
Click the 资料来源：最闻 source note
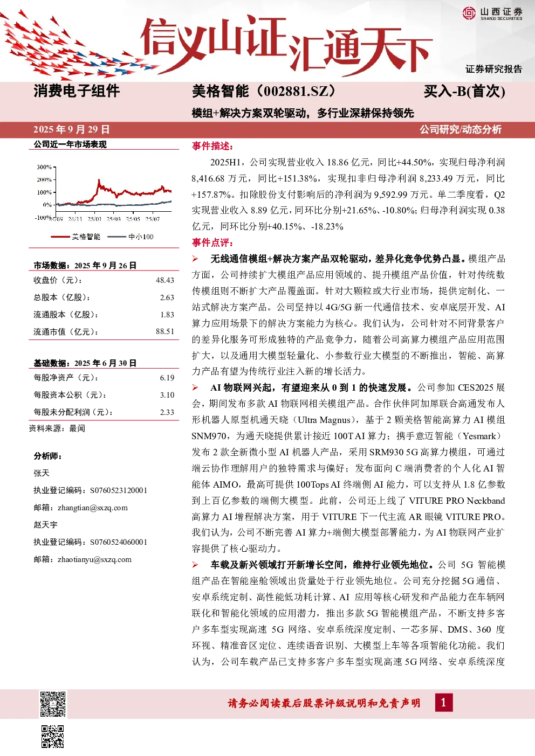[57, 428]
